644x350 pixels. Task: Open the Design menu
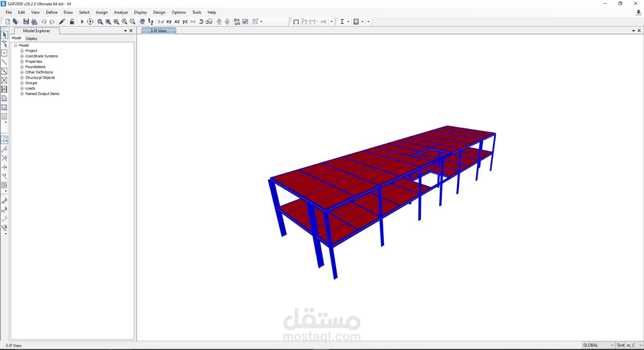point(159,12)
